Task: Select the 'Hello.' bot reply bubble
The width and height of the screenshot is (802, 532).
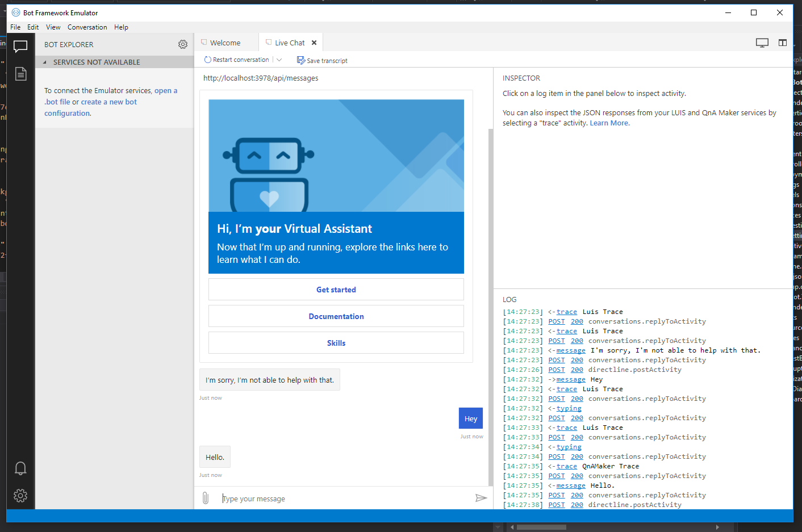Action: tap(215, 457)
